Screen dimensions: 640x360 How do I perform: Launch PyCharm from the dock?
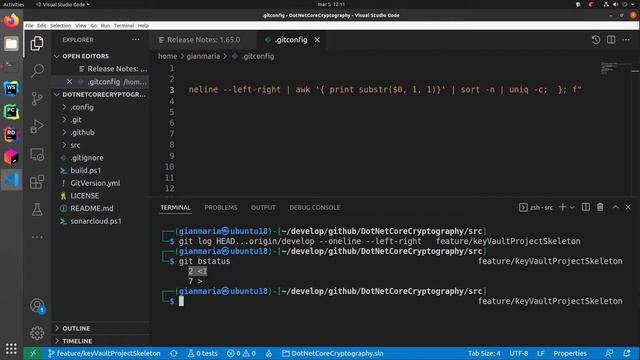click(11, 111)
